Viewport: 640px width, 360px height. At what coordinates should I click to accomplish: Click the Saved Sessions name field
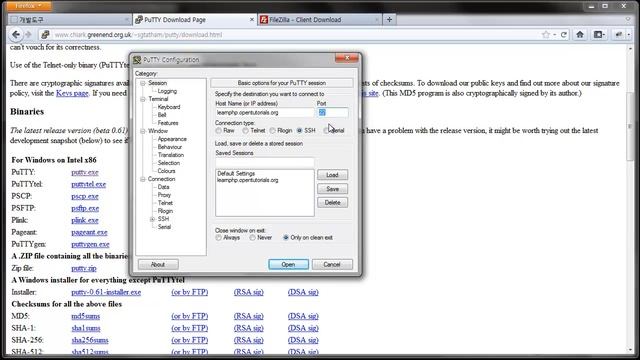point(264,162)
